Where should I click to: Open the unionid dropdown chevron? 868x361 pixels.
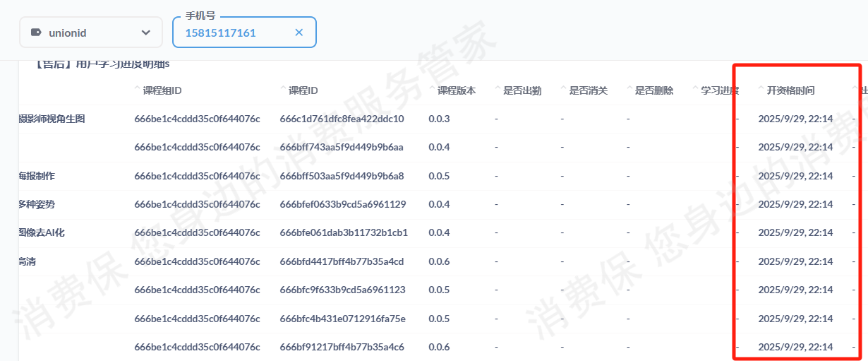point(146,32)
